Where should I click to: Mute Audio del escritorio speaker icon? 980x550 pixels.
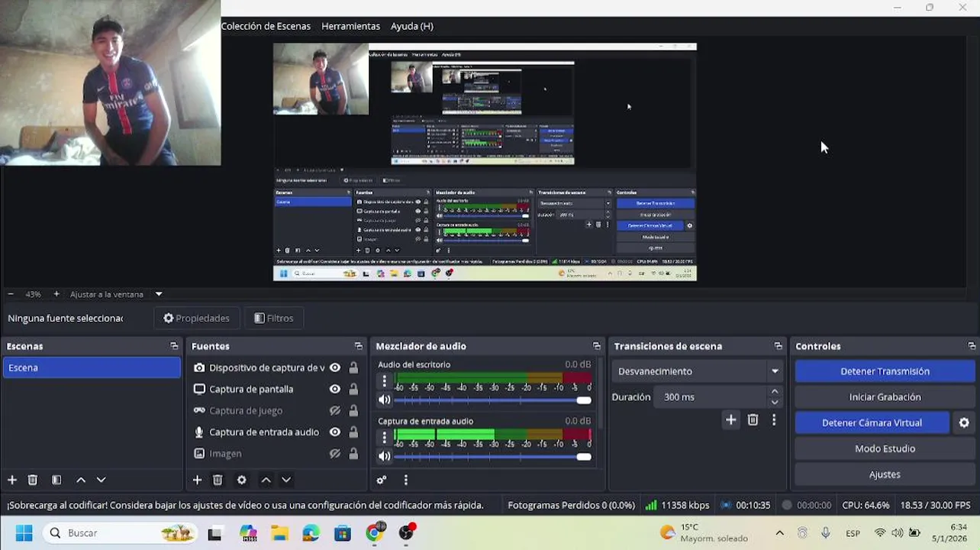click(x=385, y=400)
